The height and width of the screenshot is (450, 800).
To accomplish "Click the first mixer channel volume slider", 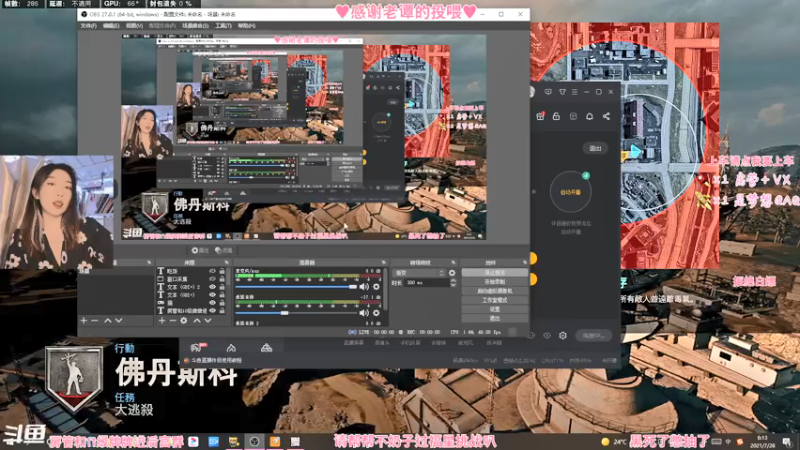I will click(296, 287).
